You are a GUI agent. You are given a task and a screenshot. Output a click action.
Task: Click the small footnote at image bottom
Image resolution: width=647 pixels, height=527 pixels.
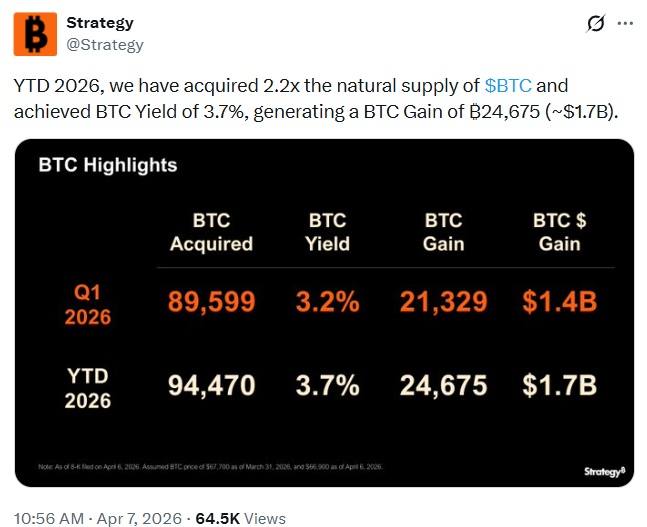(x=211, y=467)
